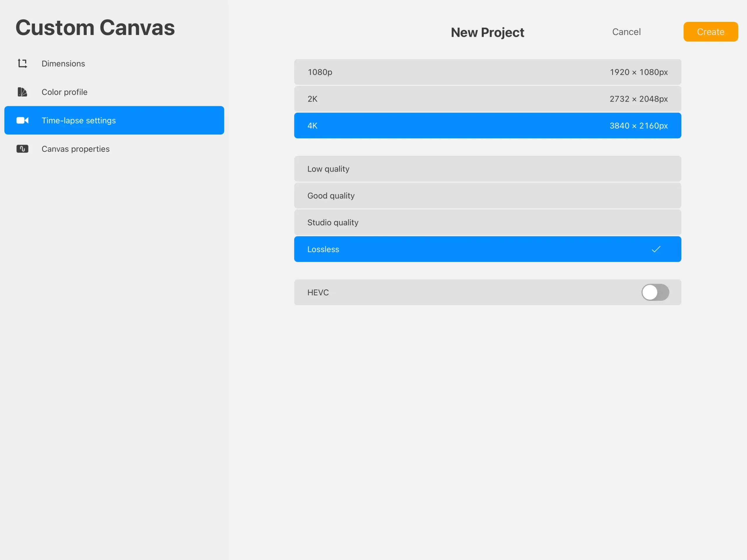
Task: Select the video camera Time-lapse icon
Action: point(22,120)
